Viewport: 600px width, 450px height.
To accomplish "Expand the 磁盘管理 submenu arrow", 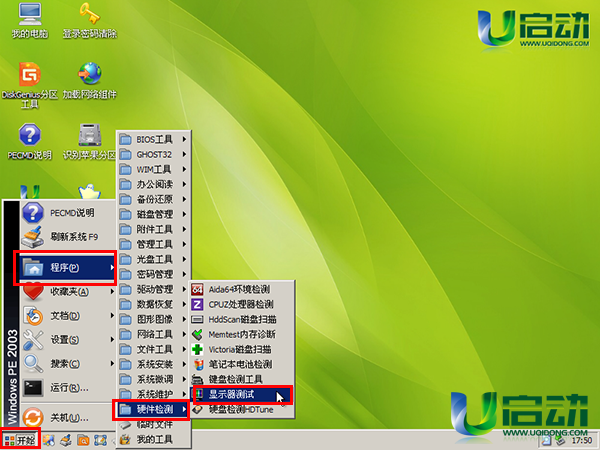I will tap(184, 214).
